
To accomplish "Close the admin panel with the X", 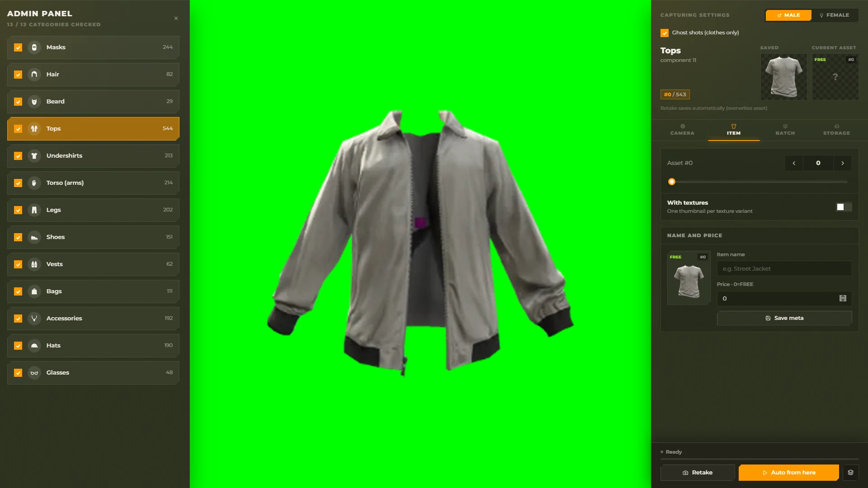I will (176, 19).
